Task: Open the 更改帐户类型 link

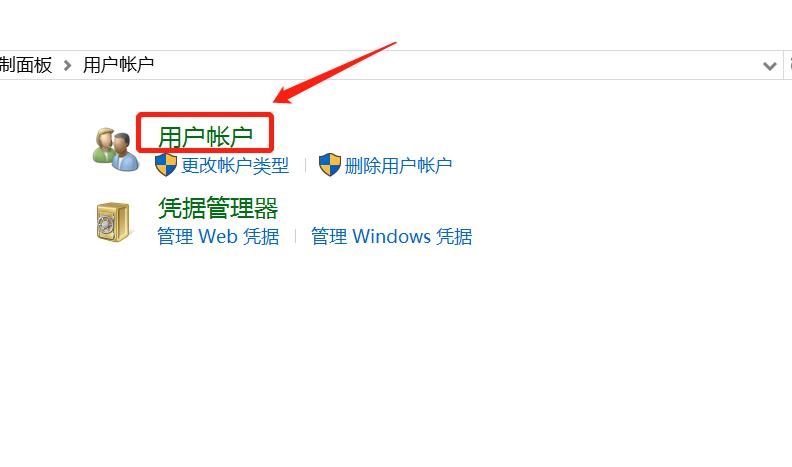Action: (235, 166)
